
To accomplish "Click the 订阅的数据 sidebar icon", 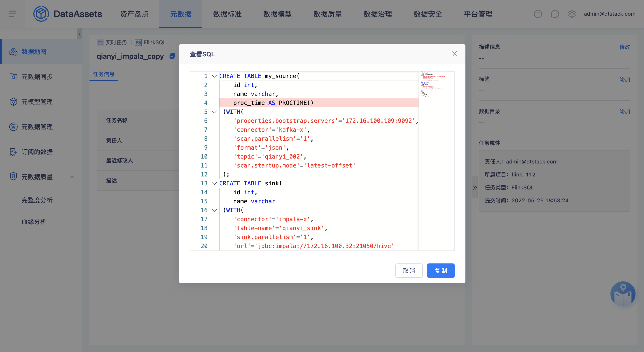I will point(13,152).
